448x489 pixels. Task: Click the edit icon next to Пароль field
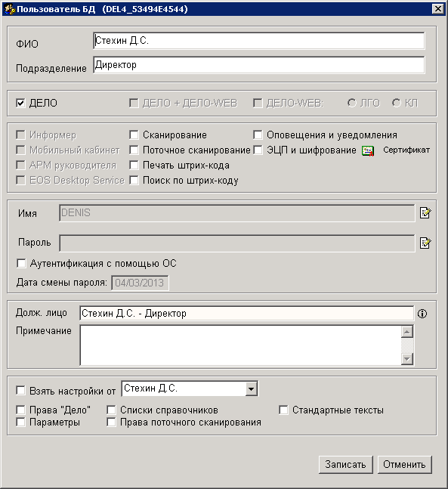click(425, 243)
